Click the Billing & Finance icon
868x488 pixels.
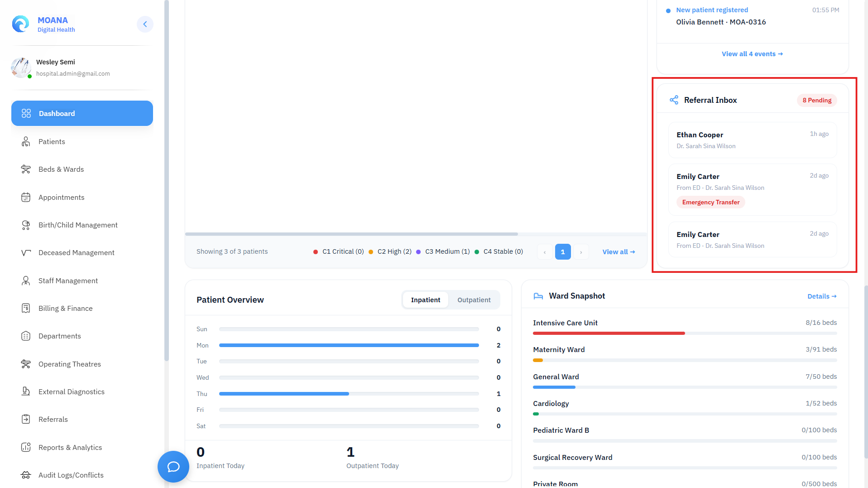pyautogui.click(x=26, y=309)
